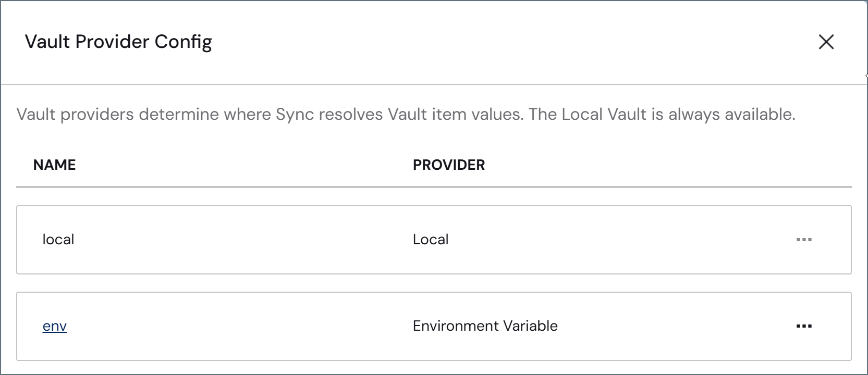Click the small chevron at dialog's right edge
The width and height of the screenshot is (868, 375).
click(866, 76)
